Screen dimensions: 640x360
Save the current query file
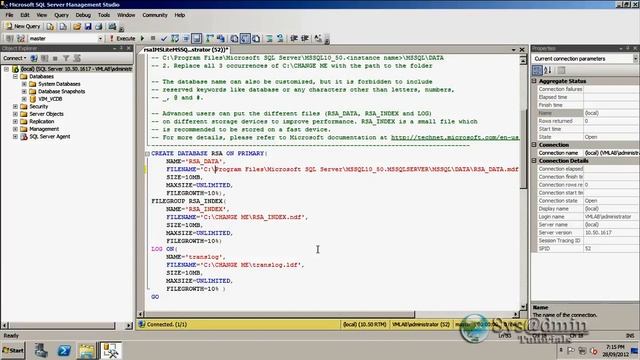coord(88,27)
